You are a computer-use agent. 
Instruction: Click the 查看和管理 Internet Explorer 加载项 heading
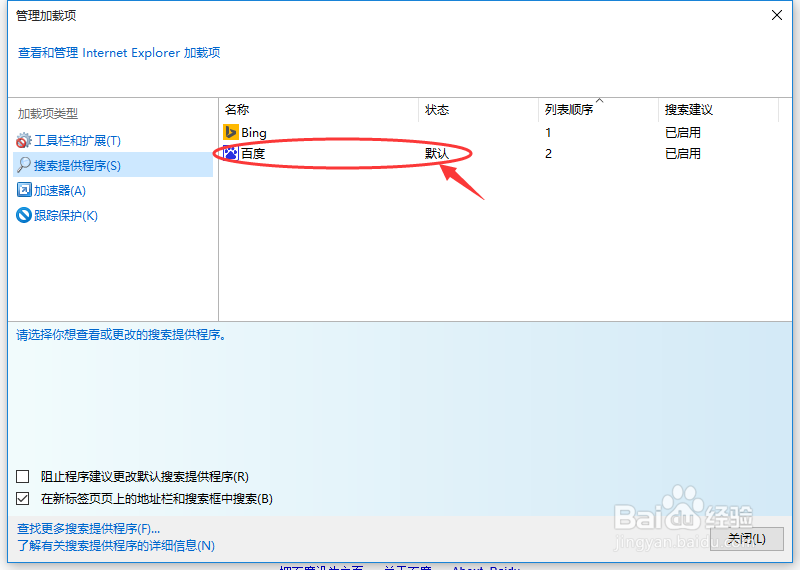(x=119, y=53)
